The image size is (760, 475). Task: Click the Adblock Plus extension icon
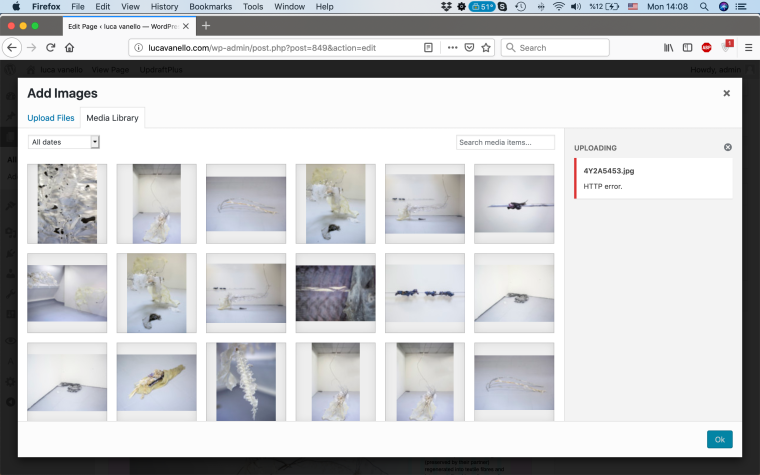click(x=707, y=47)
